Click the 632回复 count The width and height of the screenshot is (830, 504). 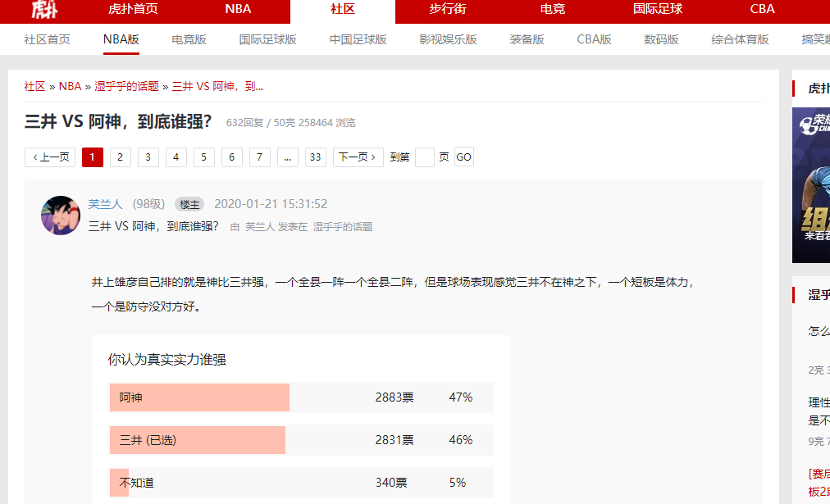point(244,123)
